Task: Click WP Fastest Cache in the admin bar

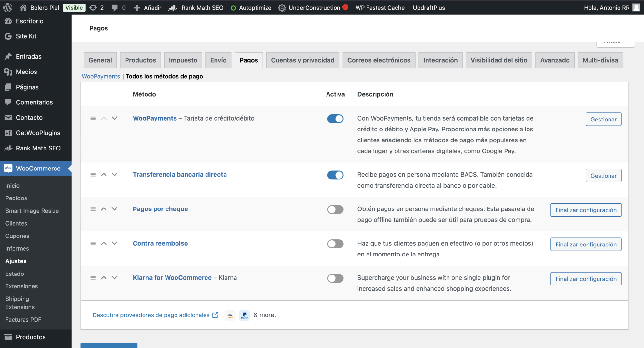Action: tap(380, 8)
